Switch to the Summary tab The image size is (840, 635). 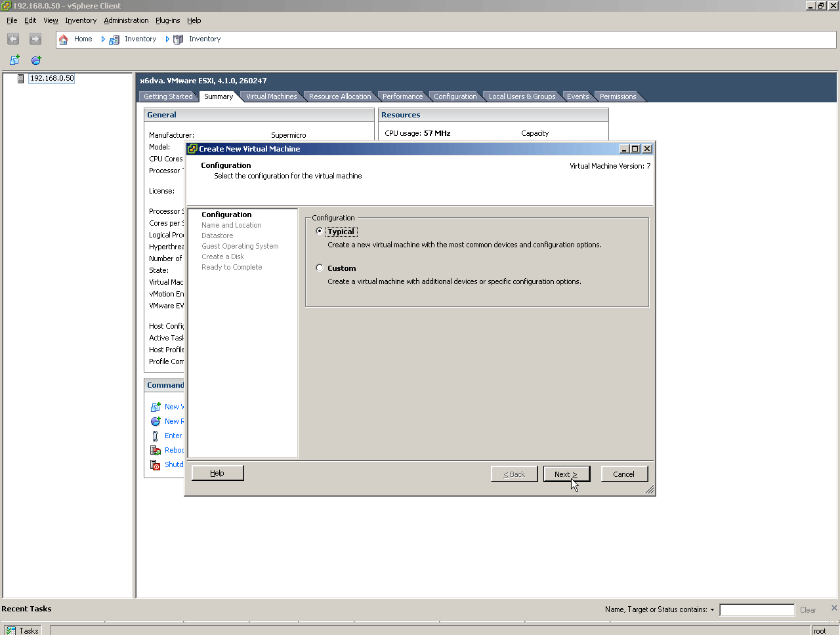click(219, 96)
